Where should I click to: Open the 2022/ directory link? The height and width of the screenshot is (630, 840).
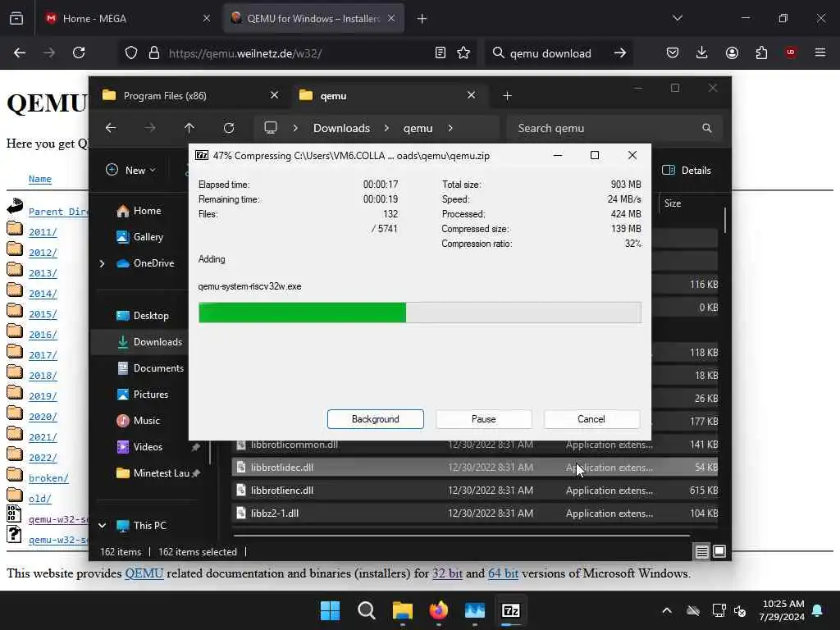[43, 458]
